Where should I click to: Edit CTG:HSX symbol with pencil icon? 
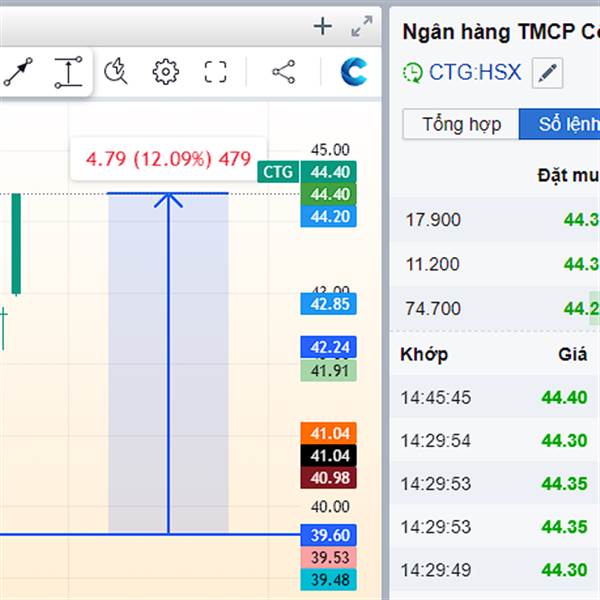[x=547, y=73]
